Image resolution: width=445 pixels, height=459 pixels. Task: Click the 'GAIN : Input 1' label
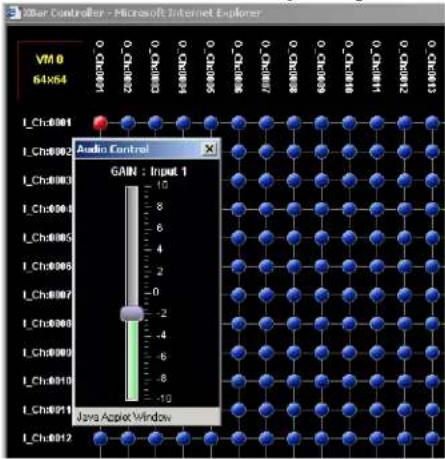(149, 172)
